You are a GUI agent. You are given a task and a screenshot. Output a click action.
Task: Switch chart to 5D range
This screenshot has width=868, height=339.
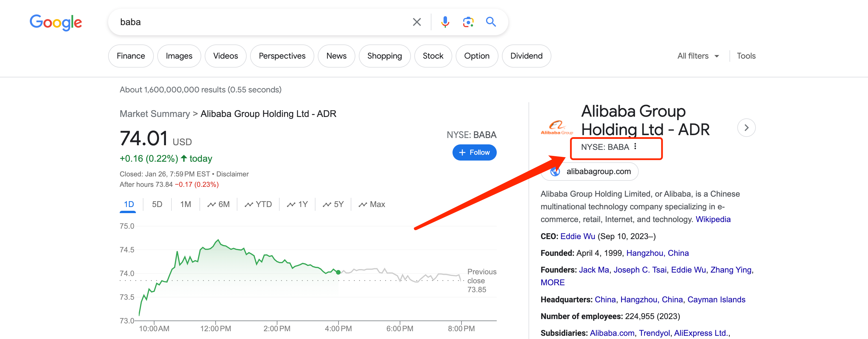157,204
